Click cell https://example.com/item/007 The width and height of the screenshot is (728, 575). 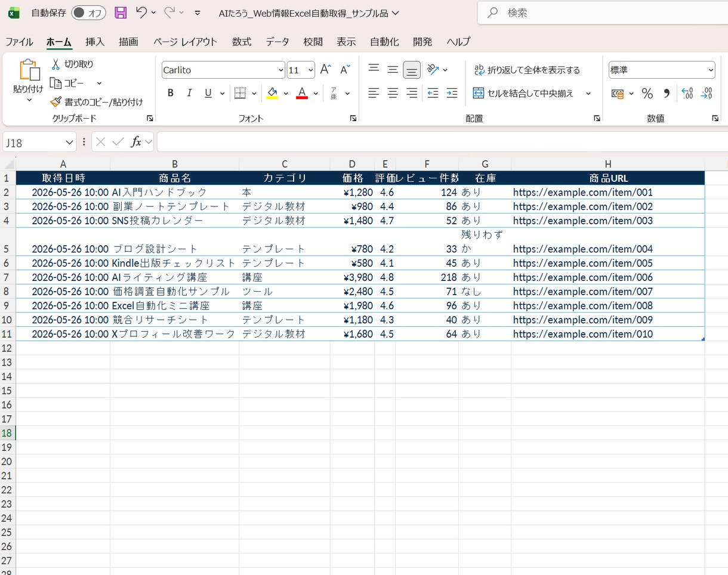pyautogui.click(x=607, y=292)
